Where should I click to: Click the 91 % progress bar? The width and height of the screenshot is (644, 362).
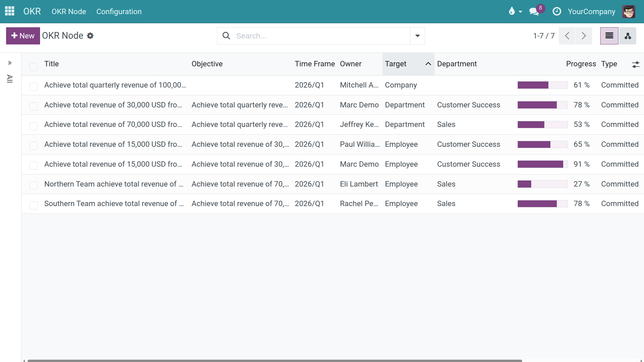coord(542,164)
